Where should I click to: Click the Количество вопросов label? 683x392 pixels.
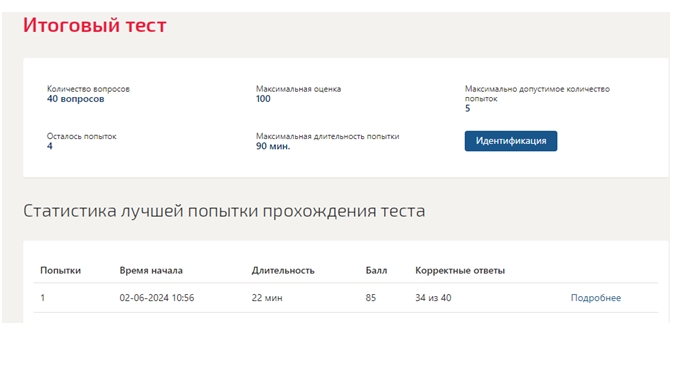pyautogui.click(x=88, y=89)
